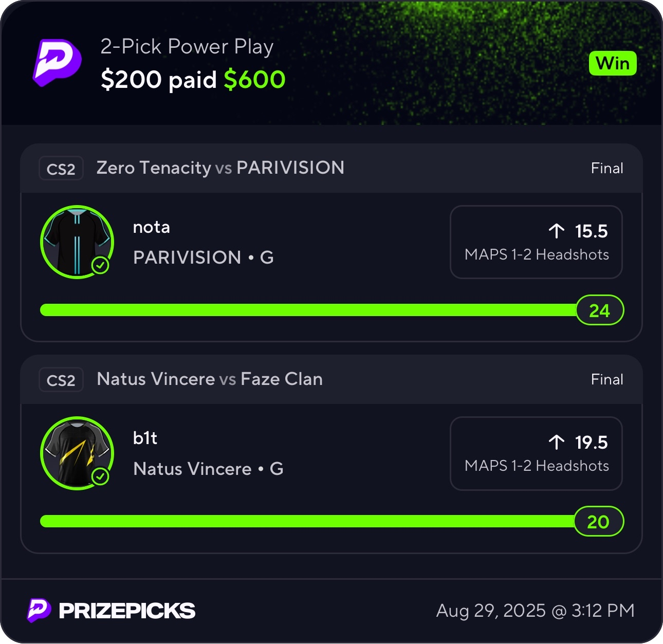Open the Natus Vincere vs Faze Clan header

pos(210,379)
